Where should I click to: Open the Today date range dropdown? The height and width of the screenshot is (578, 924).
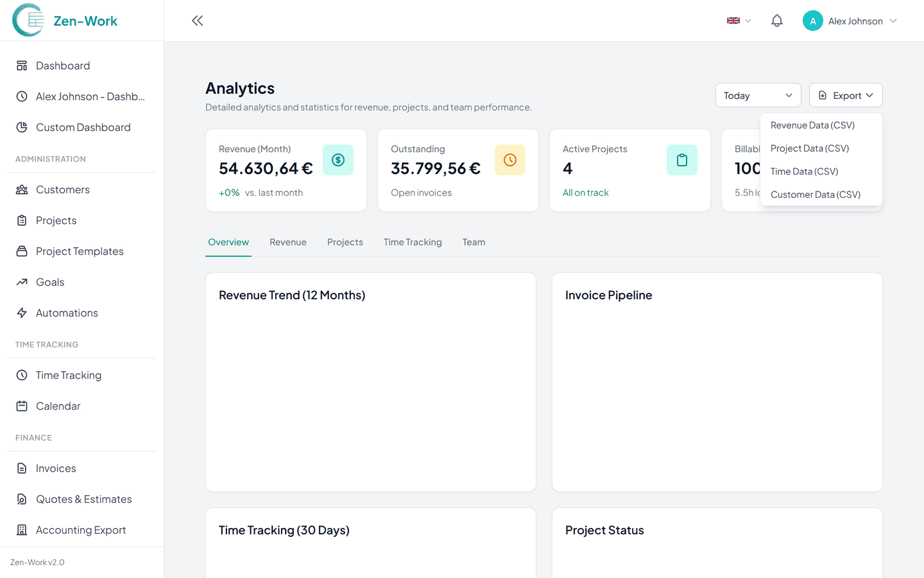click(758, 94)
